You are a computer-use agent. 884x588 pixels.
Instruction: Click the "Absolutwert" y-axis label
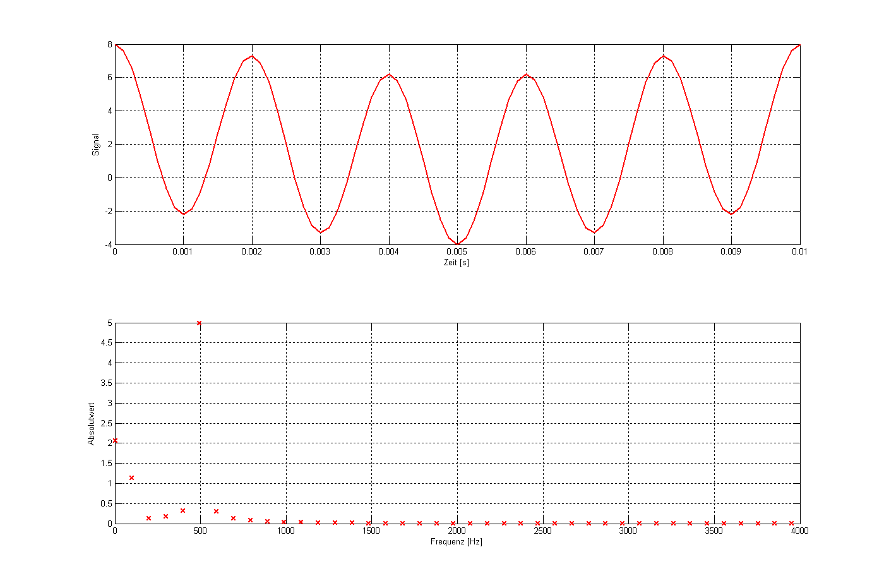click(92, 423)
